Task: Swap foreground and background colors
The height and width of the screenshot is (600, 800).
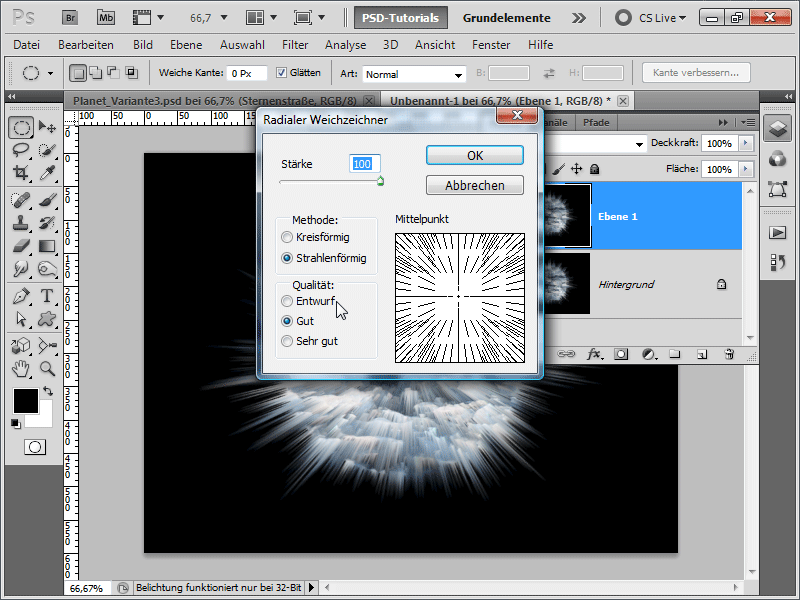Action: [48, 391]
